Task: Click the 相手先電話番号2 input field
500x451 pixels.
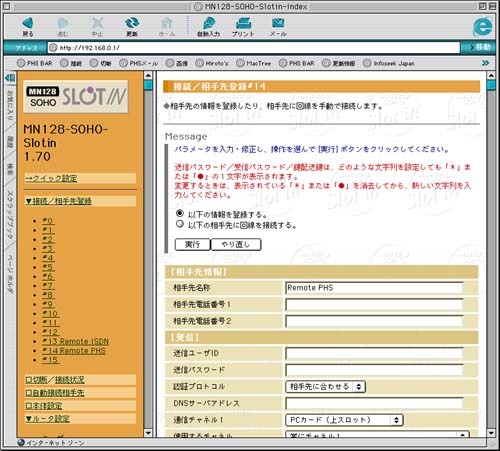Action: pyautogui.click(x=374, y=321)
